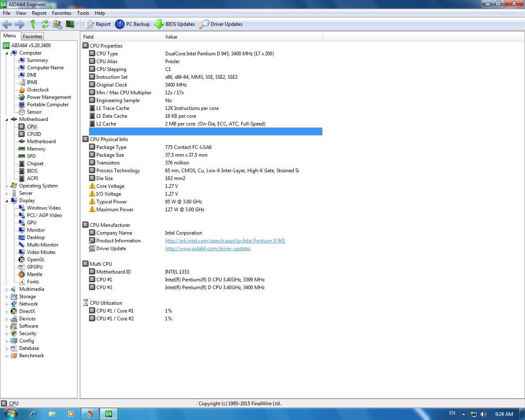
Task: Switch to the Menu tab in the left panel
Action: tap(10, 36)
